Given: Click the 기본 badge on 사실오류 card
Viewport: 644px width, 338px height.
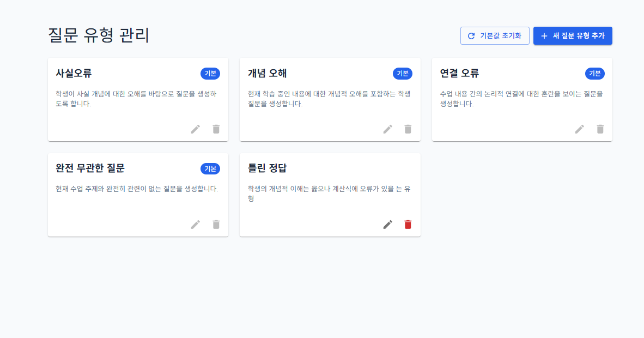Looking at the screenshot, I should click(210, 74).
